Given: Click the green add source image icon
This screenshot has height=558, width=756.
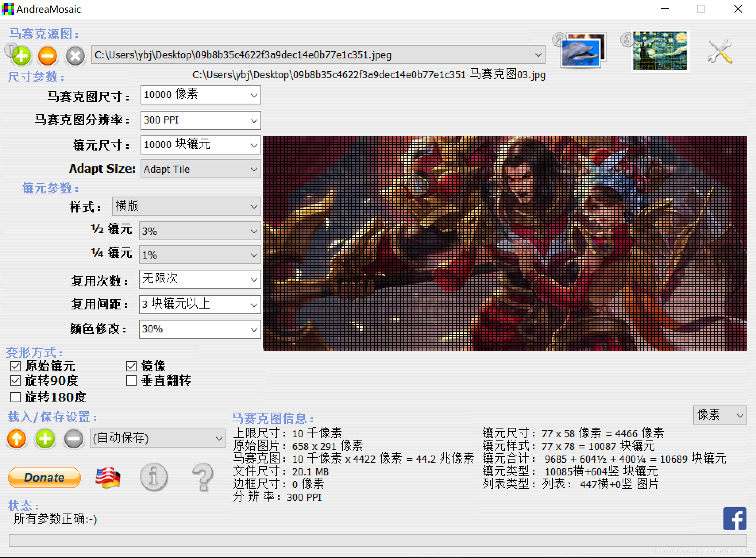Looking at the screenshot, I should (x=21, y=56).
